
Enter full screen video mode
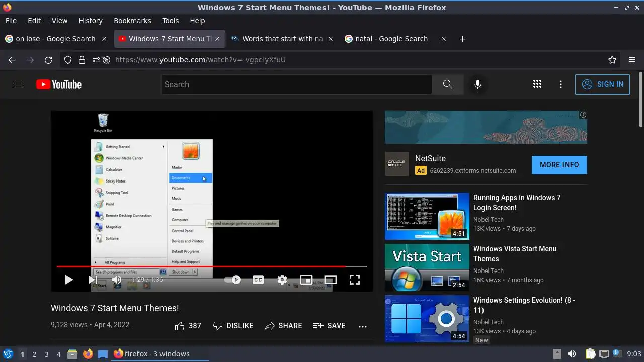click(x=355, y=280)
